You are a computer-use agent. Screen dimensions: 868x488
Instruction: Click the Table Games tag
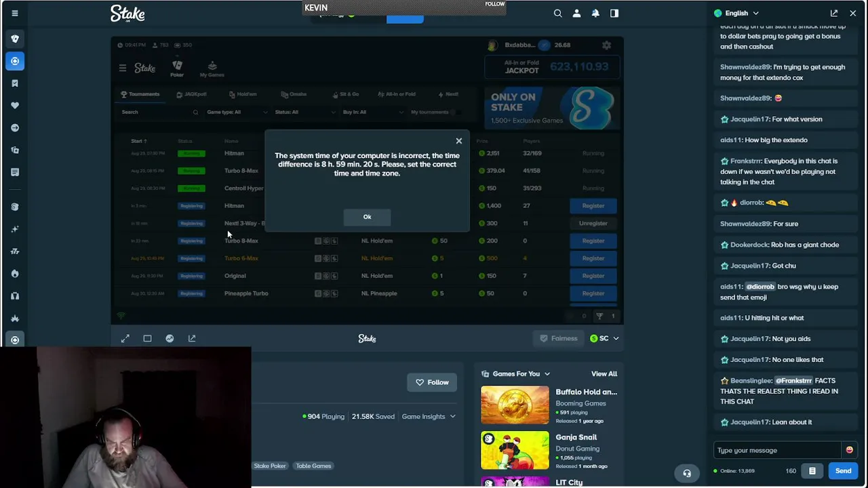(x=313, y=466)
